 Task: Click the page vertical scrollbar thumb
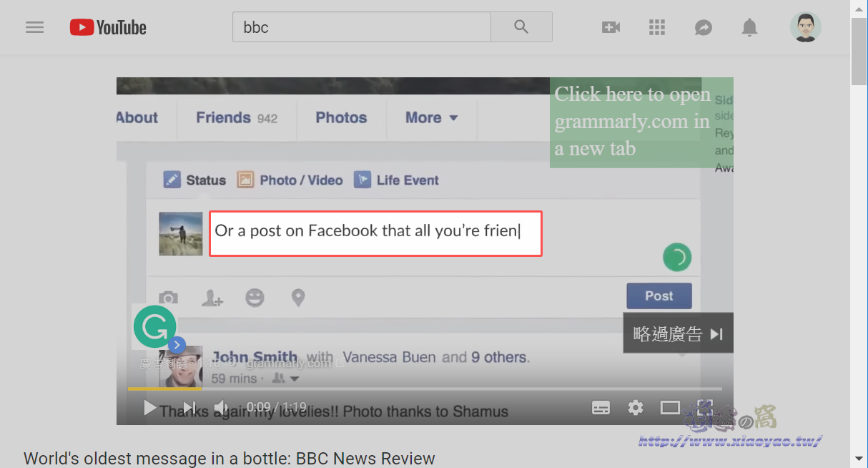(859, 52)
